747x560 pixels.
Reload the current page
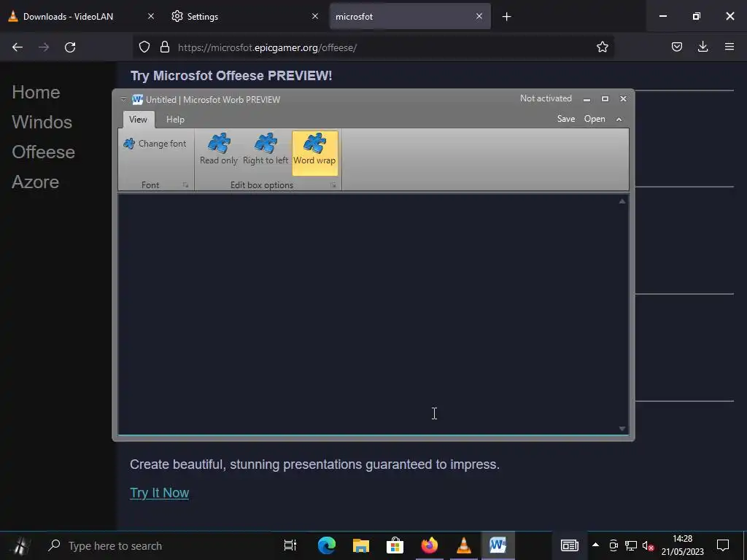[x=70, y=47]
